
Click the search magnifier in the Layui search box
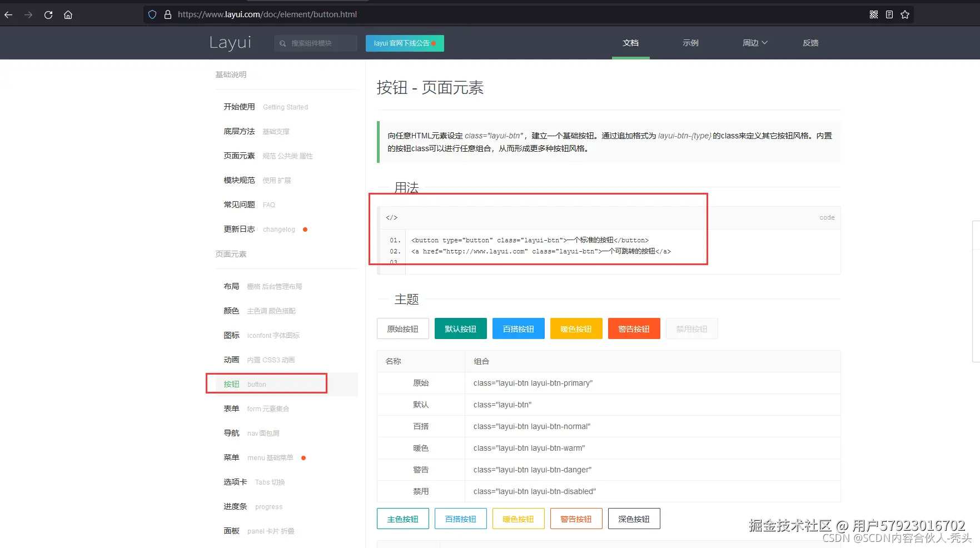283,43
